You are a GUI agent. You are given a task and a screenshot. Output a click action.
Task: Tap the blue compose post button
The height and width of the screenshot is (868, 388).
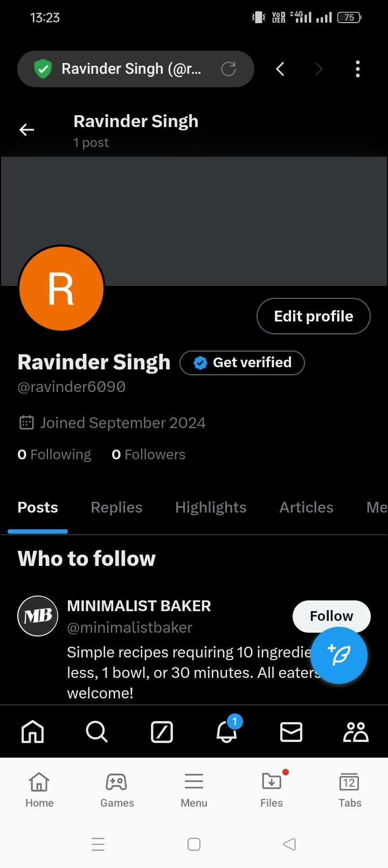click(339, 655)
